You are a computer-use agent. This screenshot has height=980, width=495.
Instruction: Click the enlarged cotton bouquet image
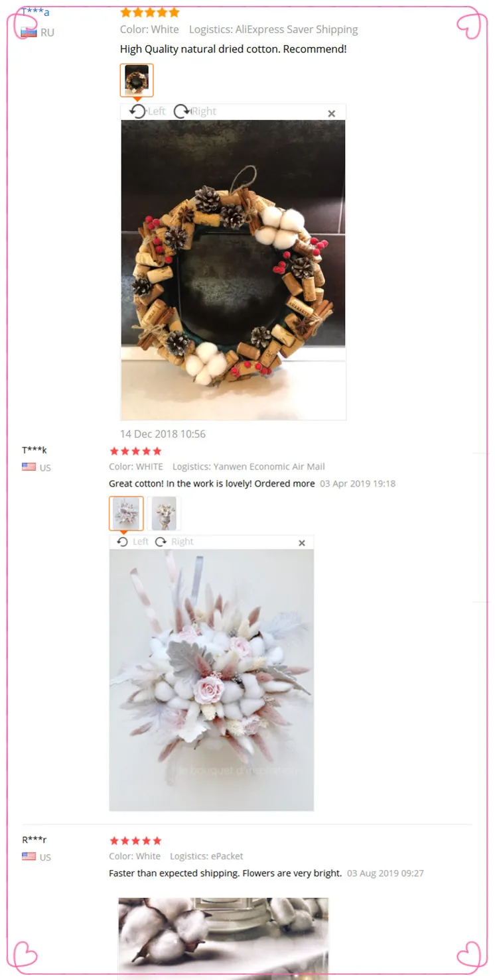point(212,680)
